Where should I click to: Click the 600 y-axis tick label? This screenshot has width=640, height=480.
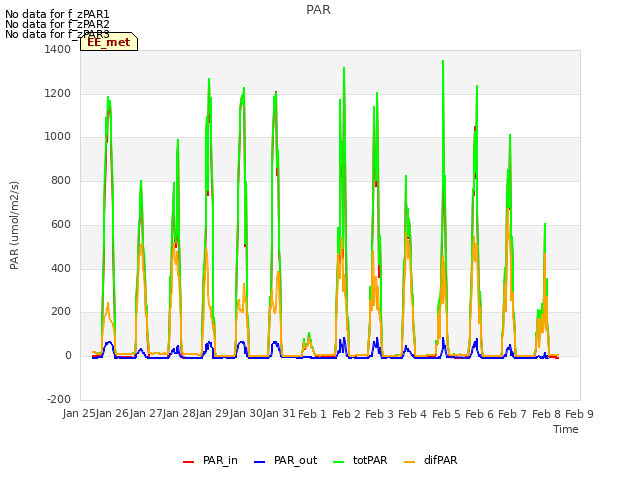point(61,224)
